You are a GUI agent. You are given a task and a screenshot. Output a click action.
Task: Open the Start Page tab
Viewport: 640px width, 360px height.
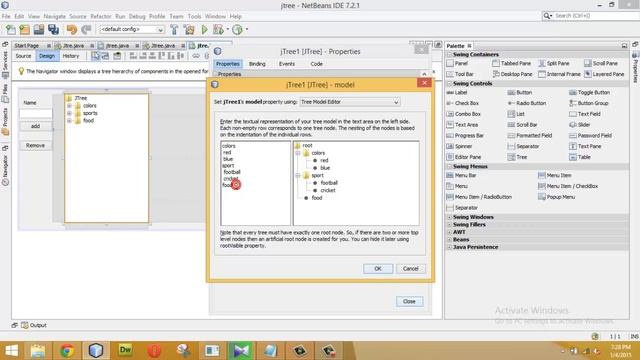coord(27,46)
